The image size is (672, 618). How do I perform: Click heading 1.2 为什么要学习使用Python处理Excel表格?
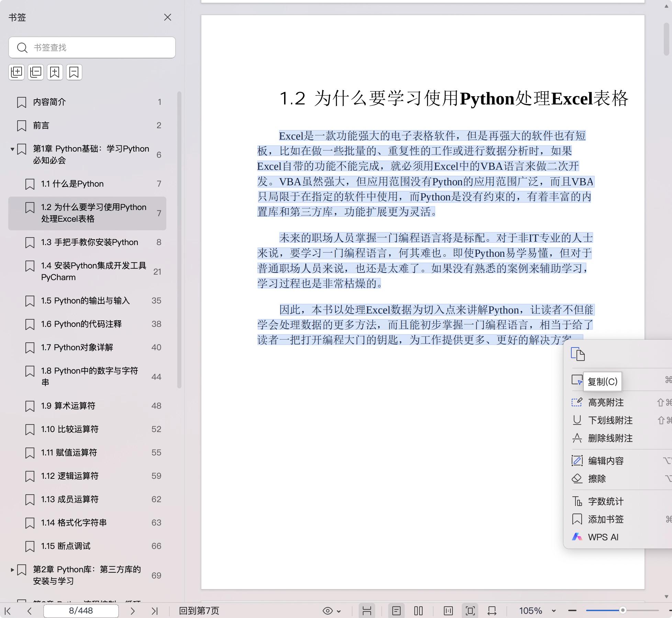pos(454,98)
